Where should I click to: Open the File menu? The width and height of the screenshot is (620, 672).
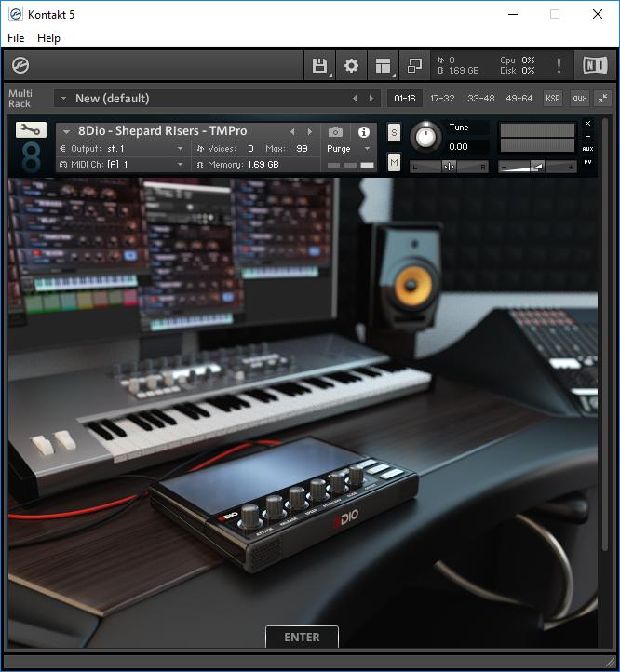coord(16,38)
